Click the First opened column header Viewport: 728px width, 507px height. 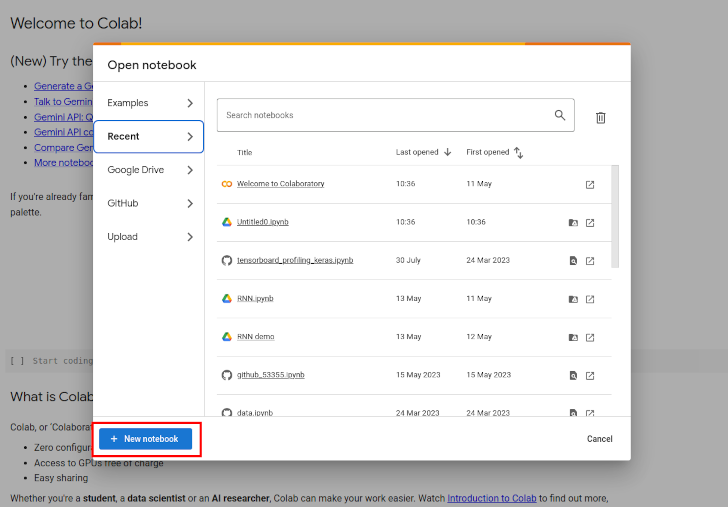[488, 152]
